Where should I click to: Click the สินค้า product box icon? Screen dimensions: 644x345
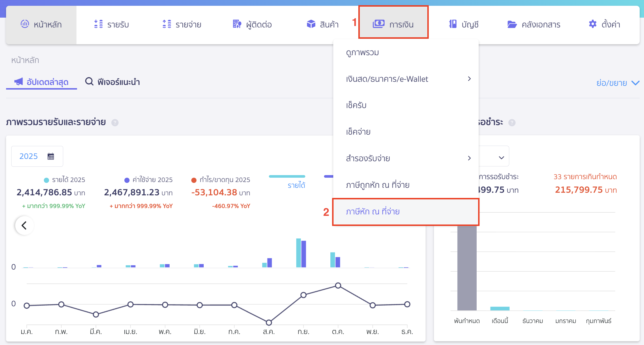311,24
